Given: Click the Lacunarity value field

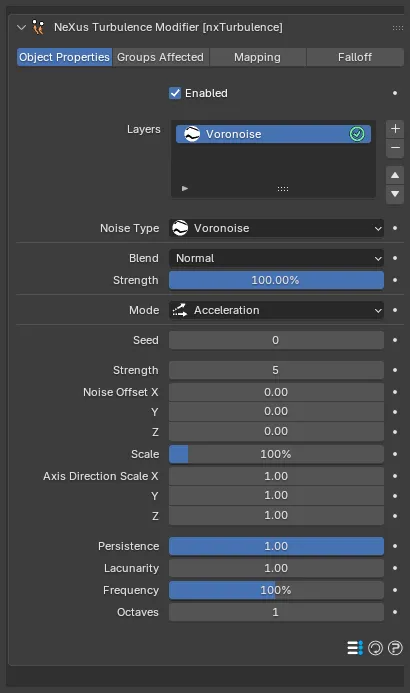Looking at the screenshot, I should click(x=276, y=568).
